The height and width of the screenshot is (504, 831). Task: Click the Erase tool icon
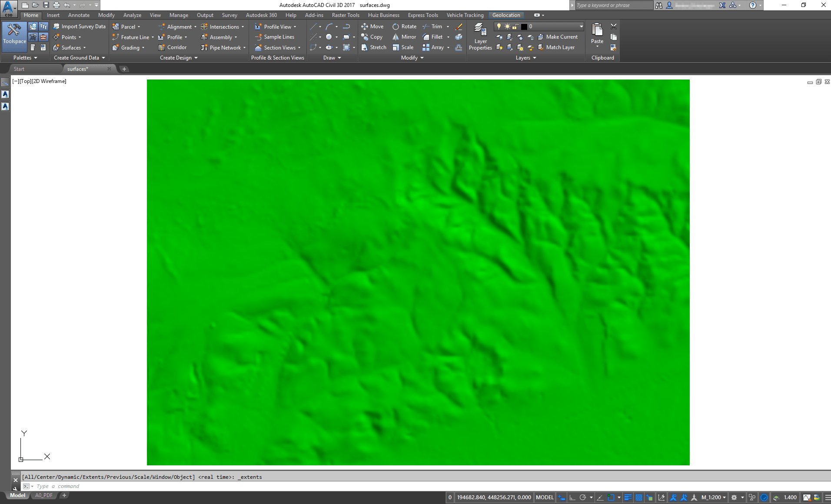(459, 27)
